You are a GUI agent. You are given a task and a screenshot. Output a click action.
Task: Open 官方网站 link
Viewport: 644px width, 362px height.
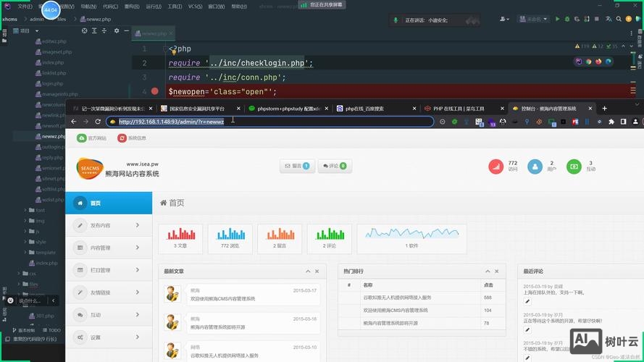(x=91, y=138)
